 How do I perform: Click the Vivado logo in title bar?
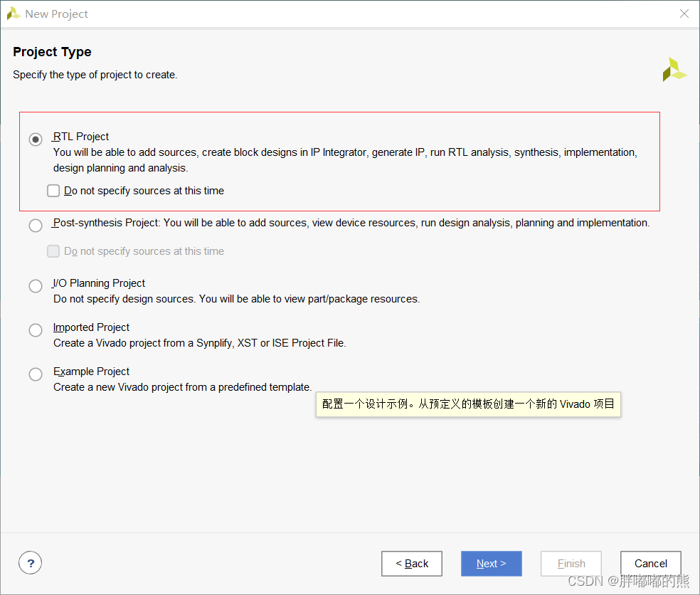click(x=14, y=14)
